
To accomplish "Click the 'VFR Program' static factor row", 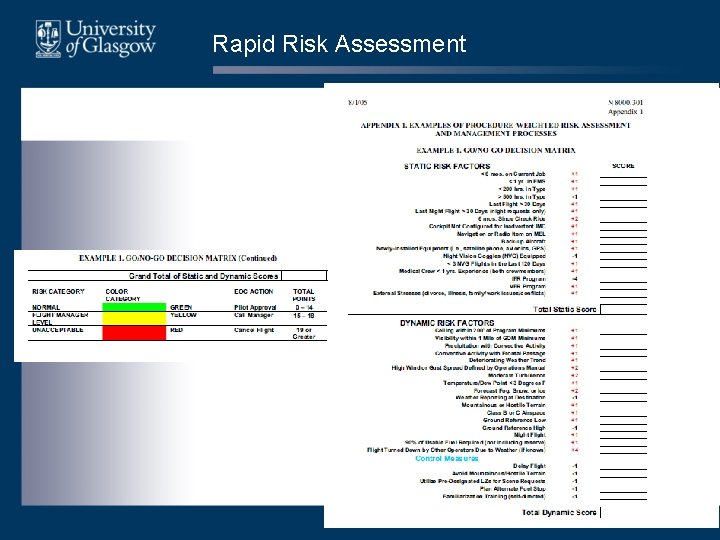I will click(x=528, y=286).
